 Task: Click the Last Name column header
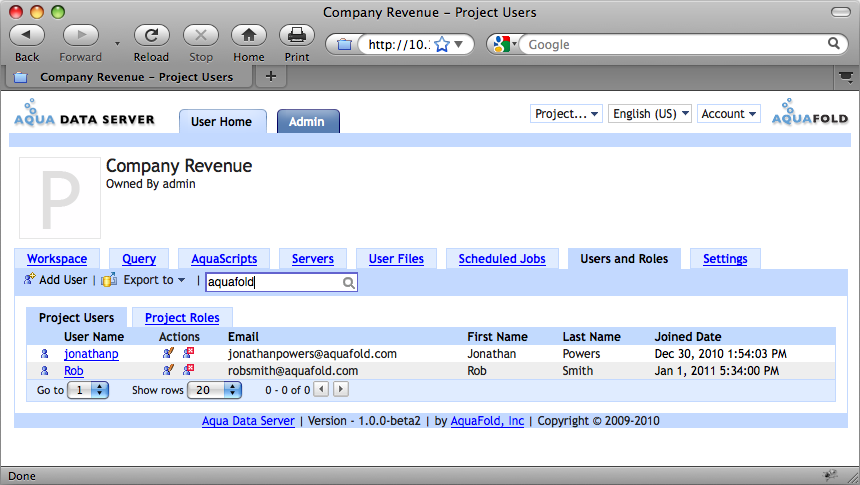[591, 336]
